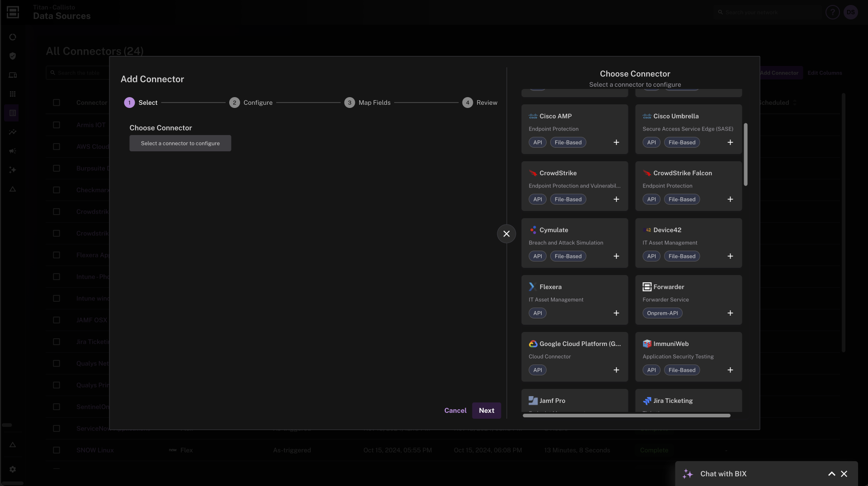Open the Data Sources icon in sidebar
The image size is (868, 486).
point(13,113)
